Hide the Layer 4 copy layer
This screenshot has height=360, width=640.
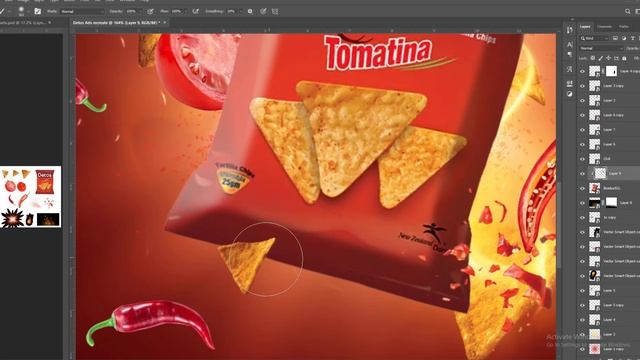[582, 71]
